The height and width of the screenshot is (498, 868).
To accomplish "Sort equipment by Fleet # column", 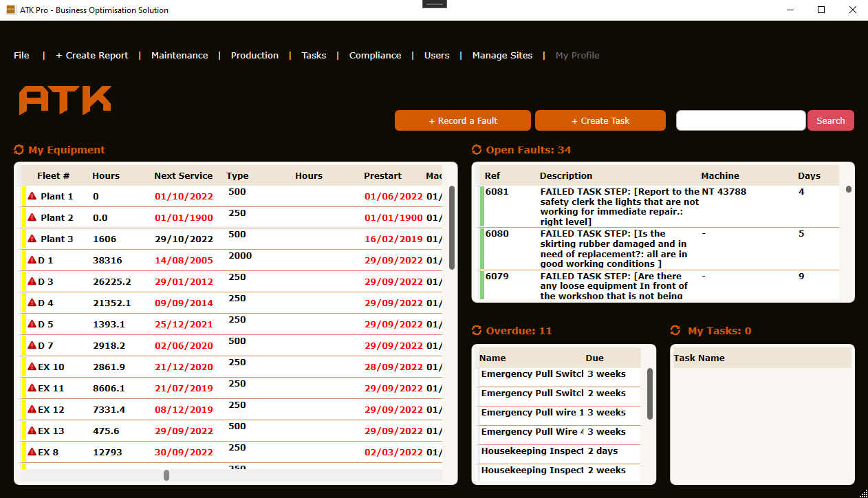I will point(53,175).
